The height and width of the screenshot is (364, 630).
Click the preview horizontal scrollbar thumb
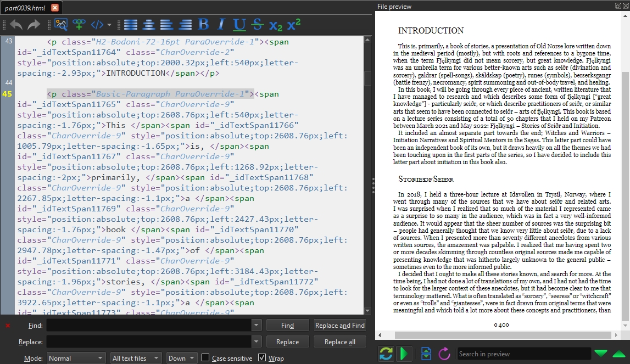504,335
